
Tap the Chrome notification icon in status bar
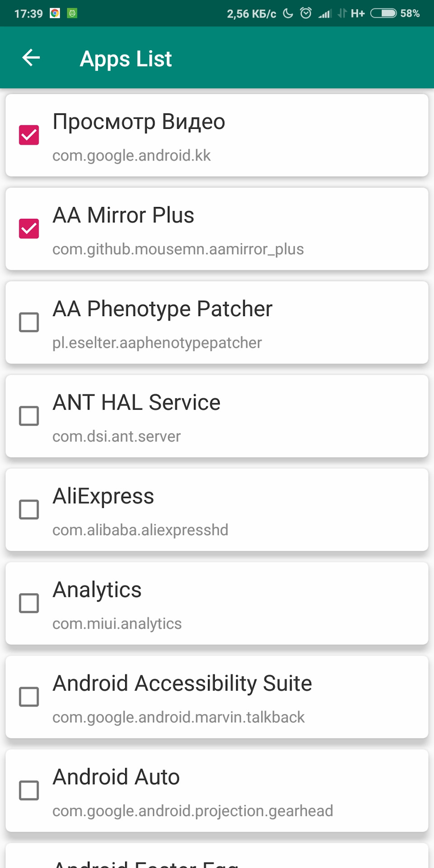coord(55,14)
